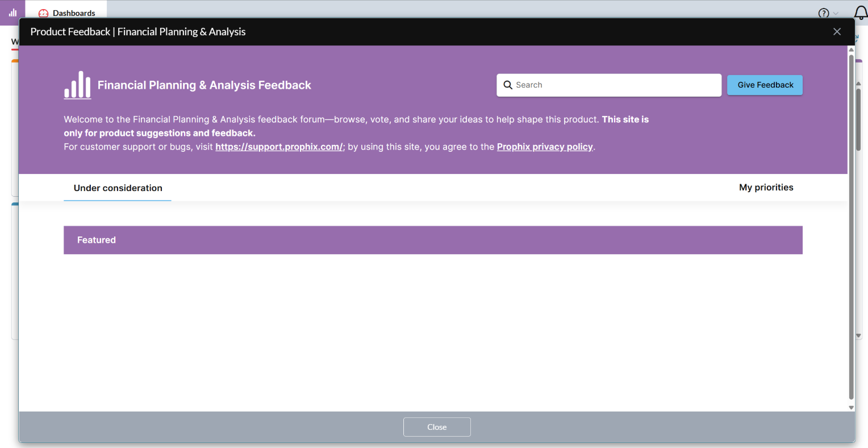Click the magnifying glass search icon
The image size is (868, 448).
click(x=508, y=85)
